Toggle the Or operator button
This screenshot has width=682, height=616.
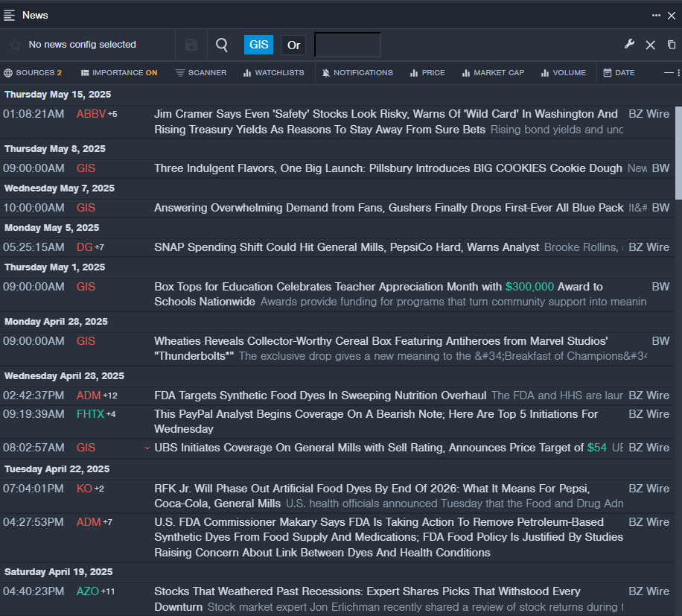pyautogui.click(x=293, y=45)
